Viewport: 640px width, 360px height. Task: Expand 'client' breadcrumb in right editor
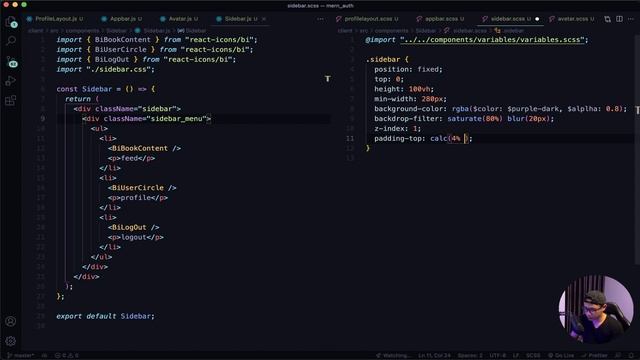(344, 31)
